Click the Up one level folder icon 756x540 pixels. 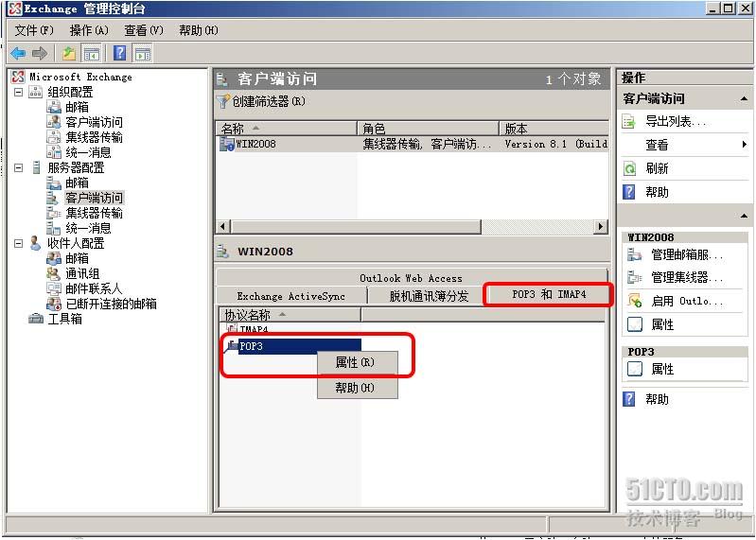[69, 53]
